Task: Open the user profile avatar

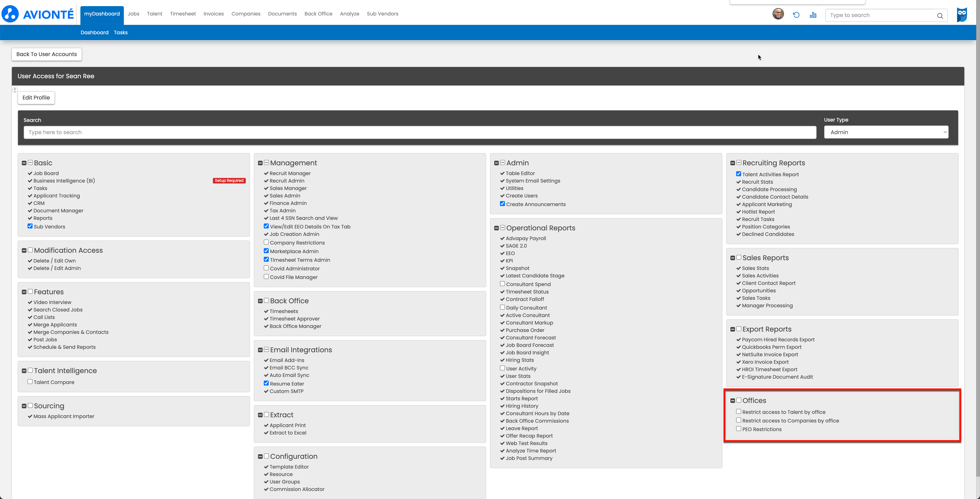Action: click(778, 14)
